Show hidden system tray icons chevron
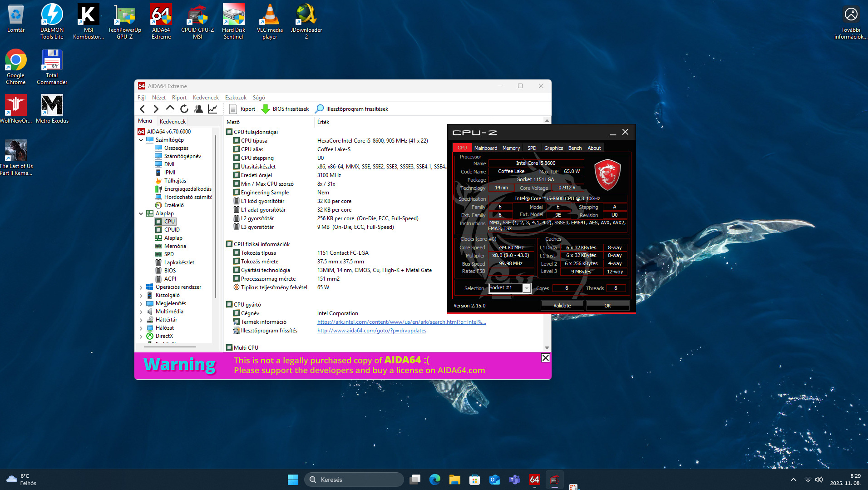This screenshot has height=490, width=868. pyautogui.click(x=794, y=480)
